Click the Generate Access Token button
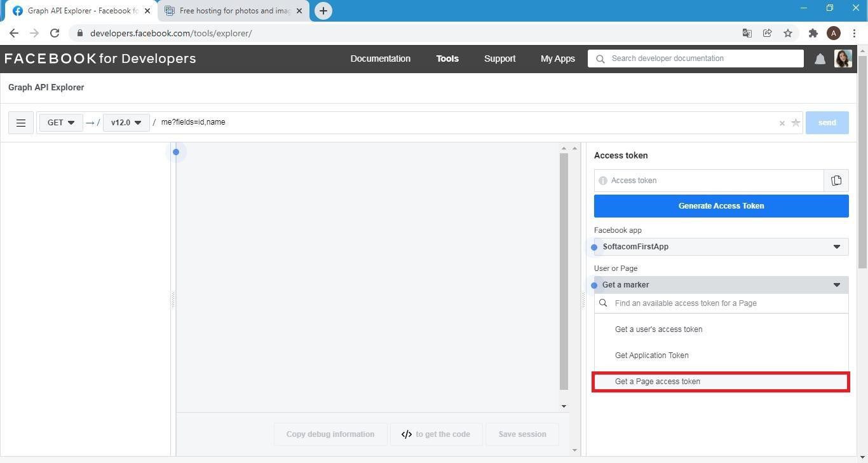868x463 pixels. (721, 206)
